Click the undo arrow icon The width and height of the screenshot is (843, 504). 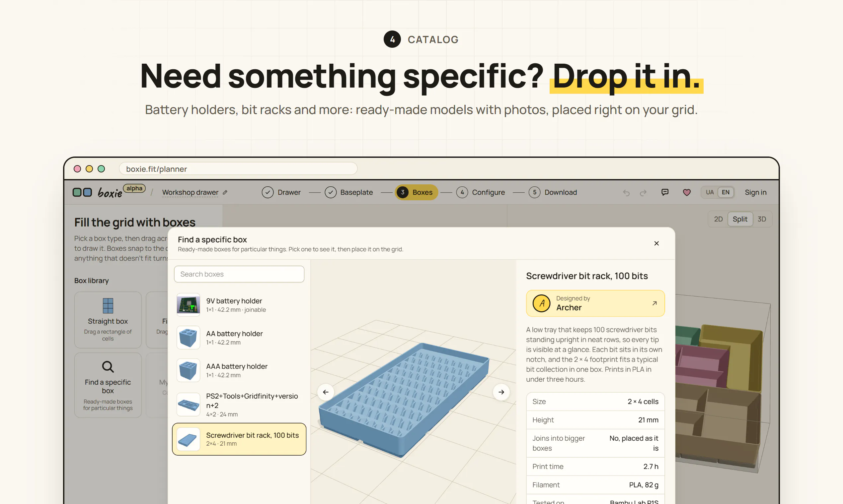click(626, 193)
